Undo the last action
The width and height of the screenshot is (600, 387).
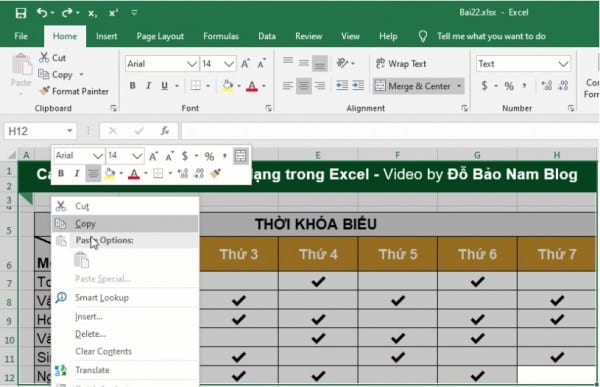[42, 13]
